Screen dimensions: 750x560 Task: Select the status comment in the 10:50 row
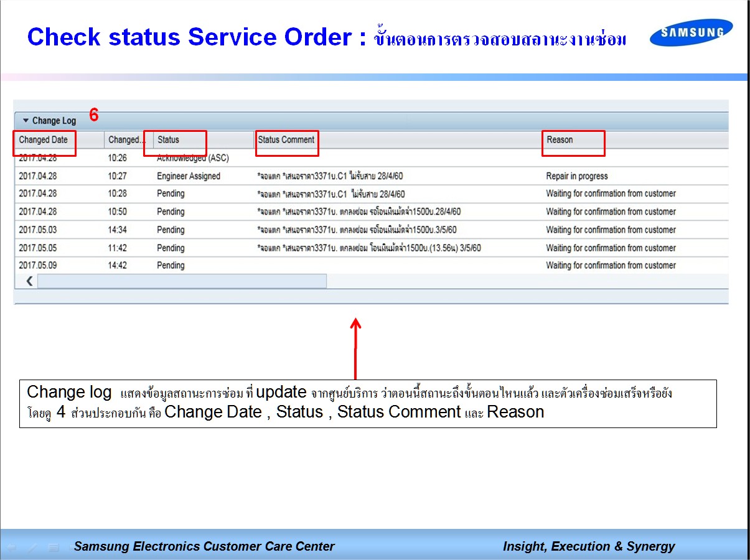tap(359, 212)
